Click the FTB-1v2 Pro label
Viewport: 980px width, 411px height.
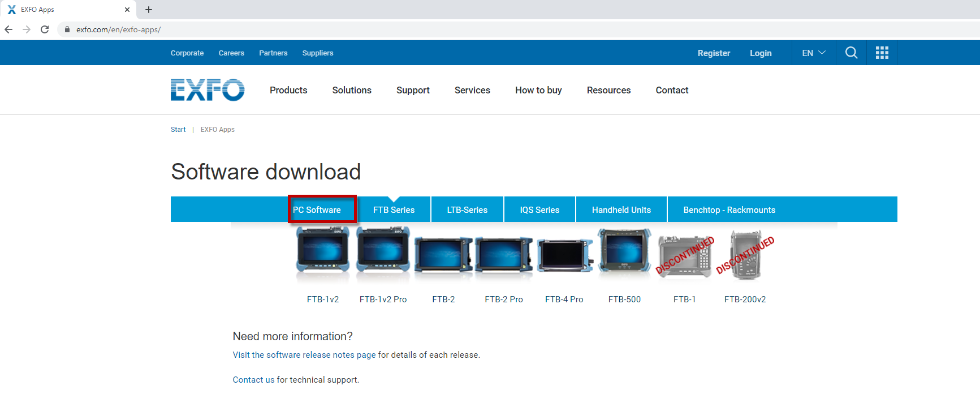(383, 299)
